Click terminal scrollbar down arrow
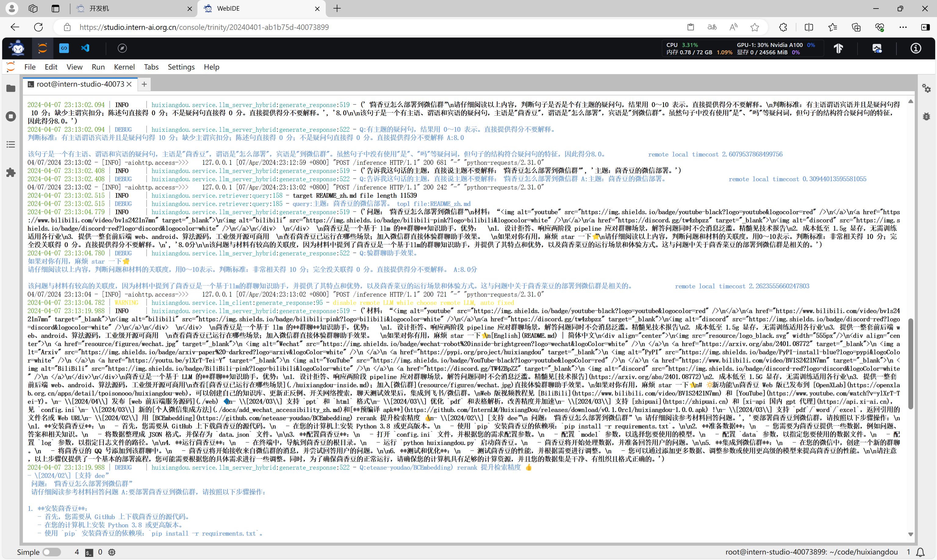The image size is (937, 560). 910,534
